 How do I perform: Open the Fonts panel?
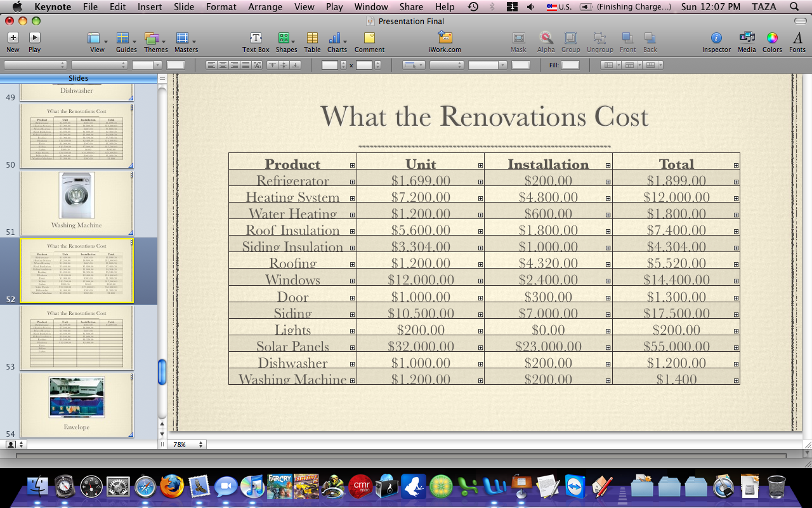click(797, 42)
